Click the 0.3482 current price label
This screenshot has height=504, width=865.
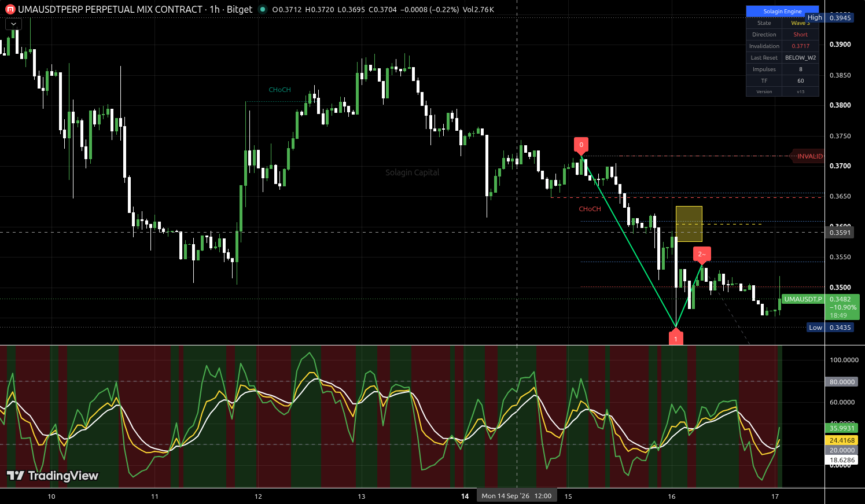tap(840, 299)
